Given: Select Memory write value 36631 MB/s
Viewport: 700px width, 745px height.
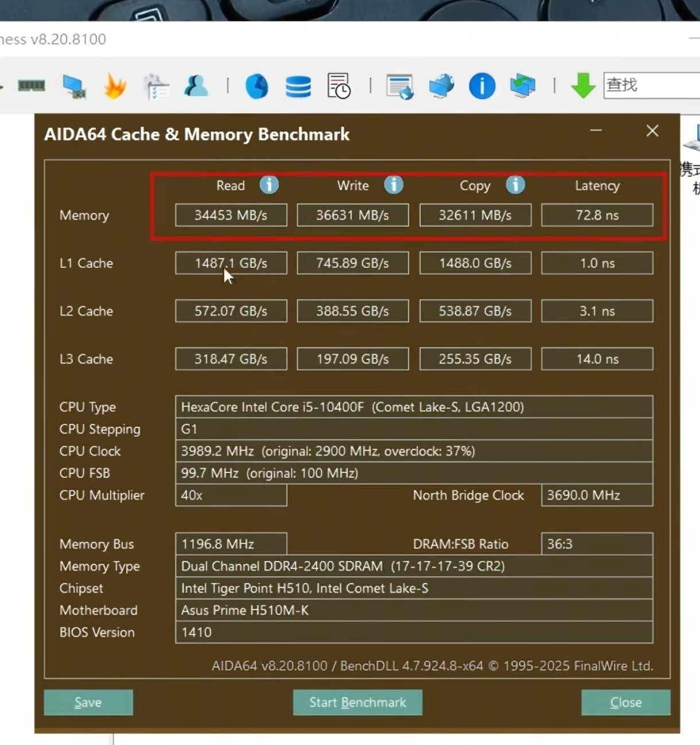Looking at the screenshot, I should 353,215.
